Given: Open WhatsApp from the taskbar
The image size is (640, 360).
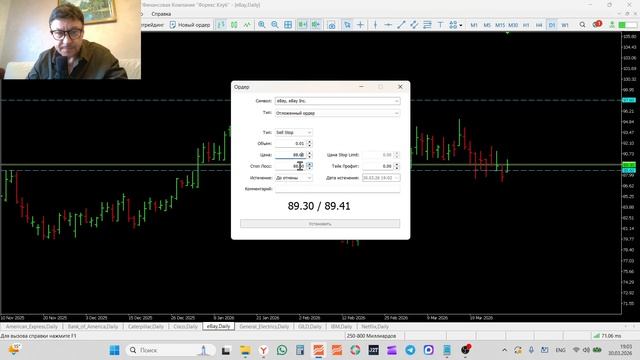Looking at the screenshot, I should (x=282, y=350).
